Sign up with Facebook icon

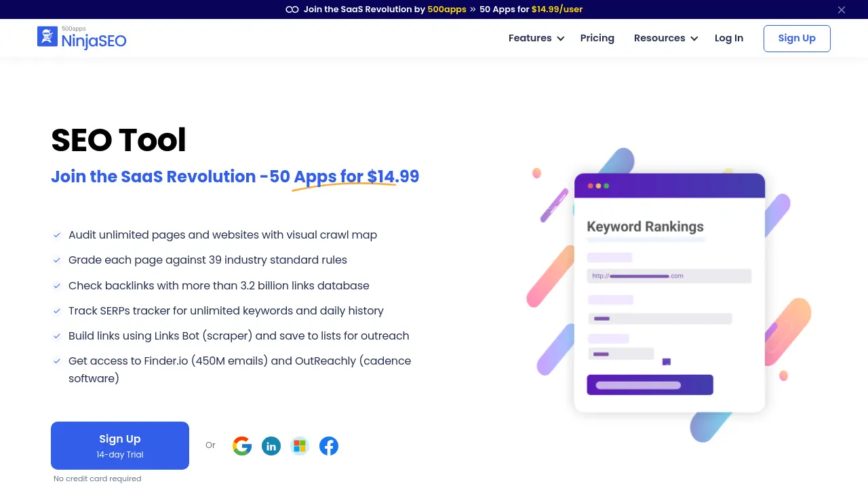pyautogui.click(x=329, y=446)
